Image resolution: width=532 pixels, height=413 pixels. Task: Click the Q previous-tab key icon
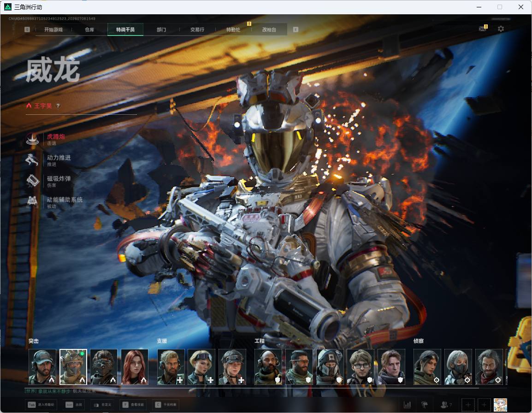(x=27, y=29)
